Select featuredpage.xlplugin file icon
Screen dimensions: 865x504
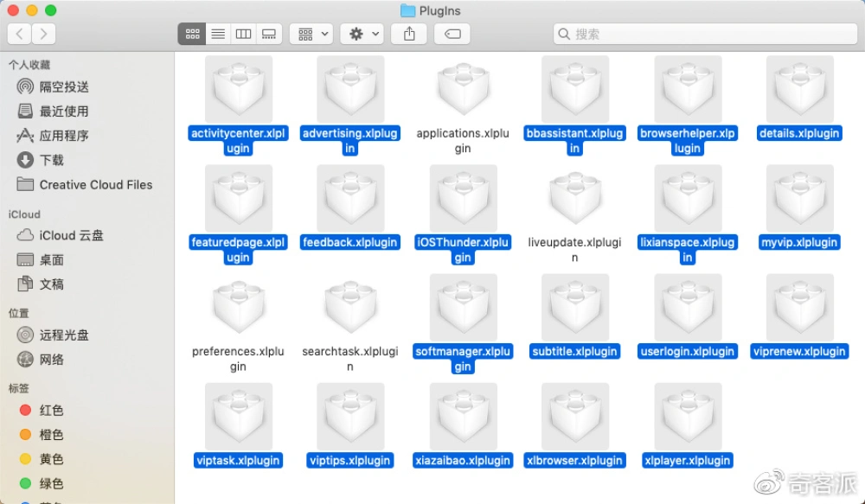coord(239,198)
